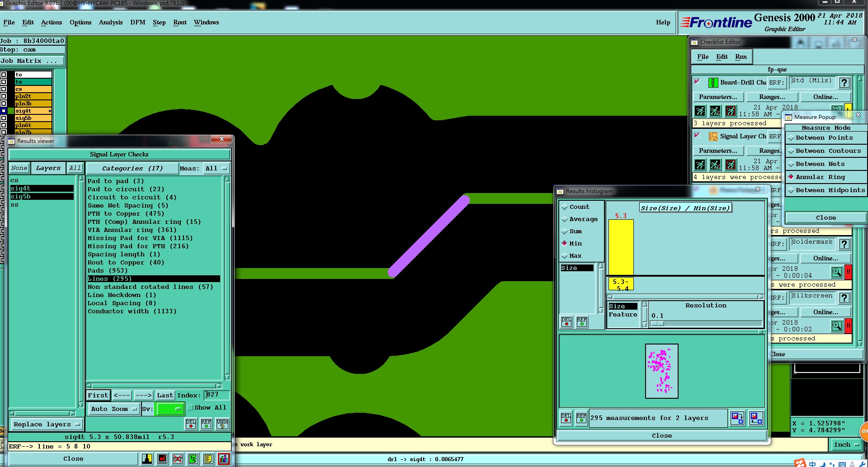Click the First result button

[x=98, y=395]
